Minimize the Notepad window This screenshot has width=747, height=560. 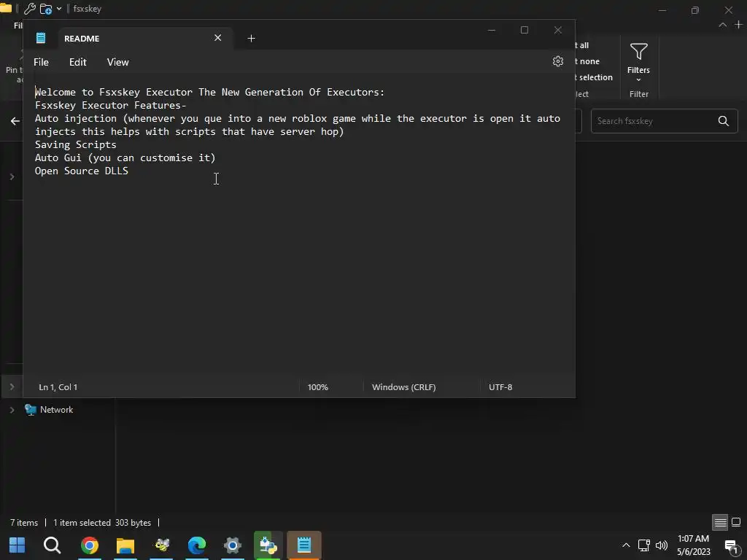(492, 30)
